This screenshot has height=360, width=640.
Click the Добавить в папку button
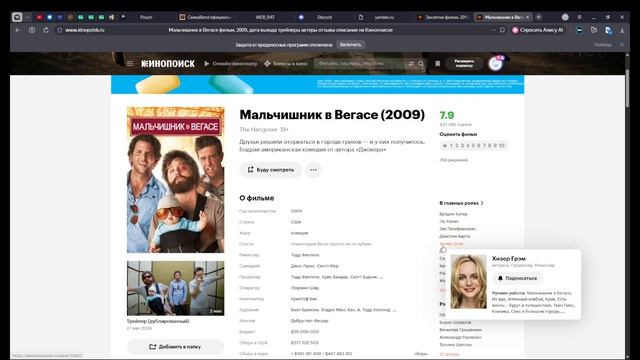click(x=176, y=347)
